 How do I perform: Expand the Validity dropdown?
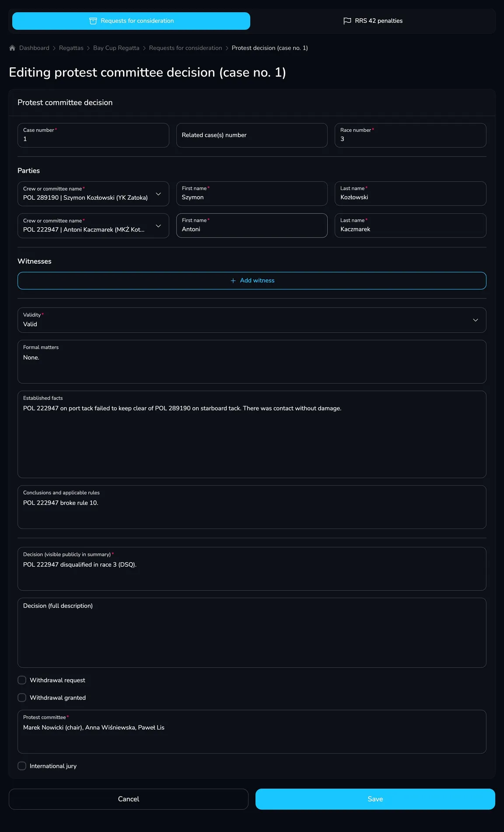pos(252,320)
